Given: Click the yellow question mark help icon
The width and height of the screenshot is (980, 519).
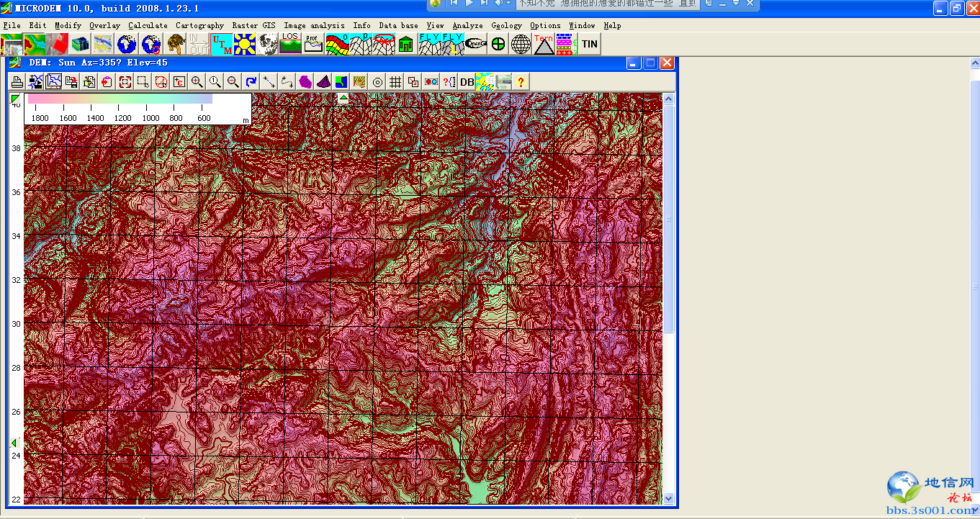Looking at the screenshot, I should pos(521,81).
